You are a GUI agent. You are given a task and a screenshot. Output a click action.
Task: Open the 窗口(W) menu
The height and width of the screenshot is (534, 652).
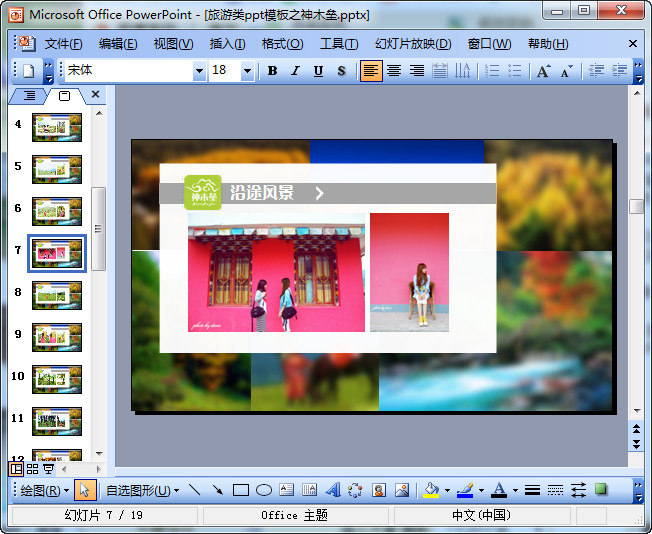[x=489, y=44]
